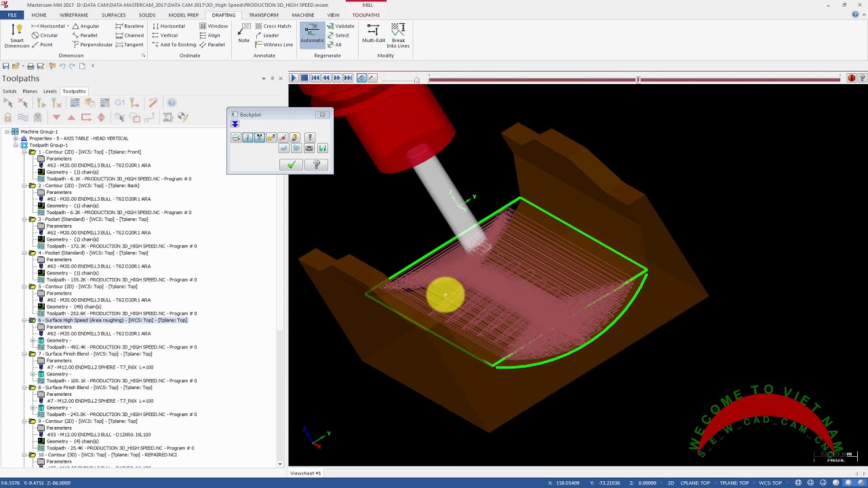Switch to the Levels panel tab
The image size is (868, 488).
click(50, 91)
